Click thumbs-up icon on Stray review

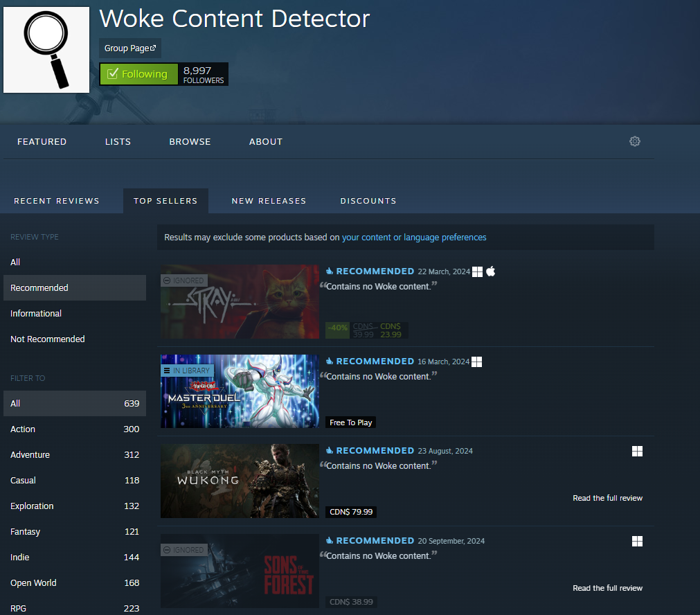(330, 271)
